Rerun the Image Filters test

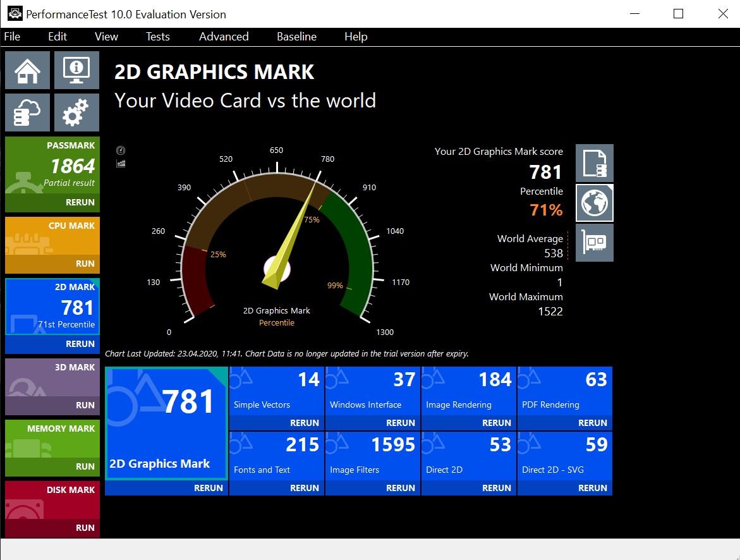pyautogui.click(x=373, y=488)
